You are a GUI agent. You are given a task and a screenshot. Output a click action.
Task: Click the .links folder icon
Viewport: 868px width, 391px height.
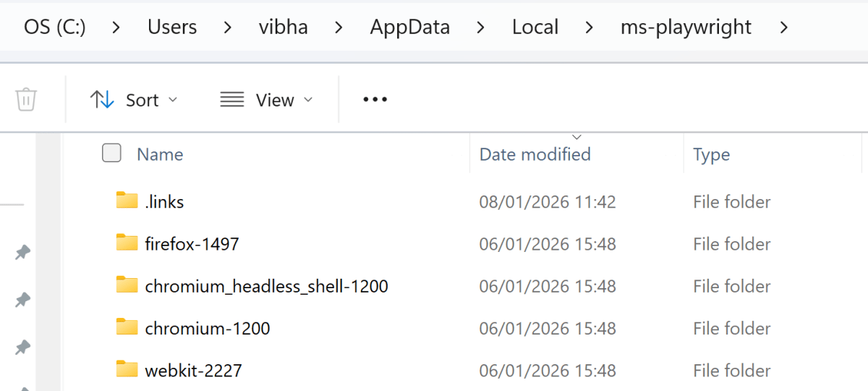point(127,201)
